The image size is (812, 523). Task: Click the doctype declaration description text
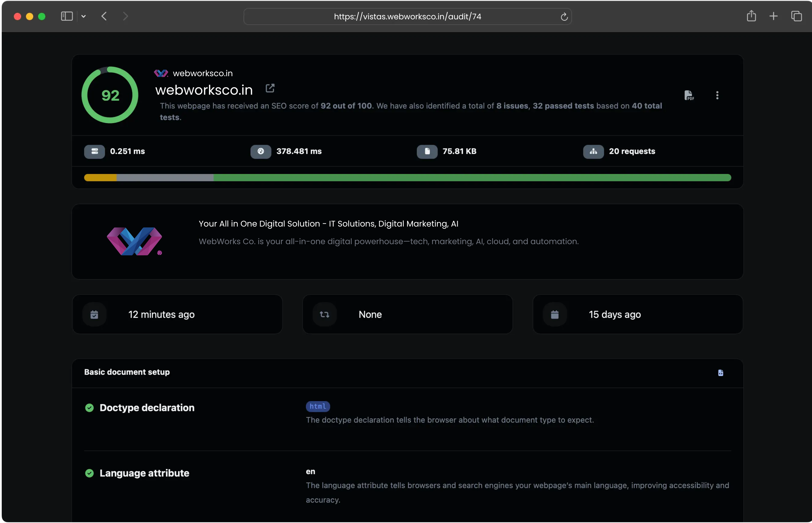(449, 420)
